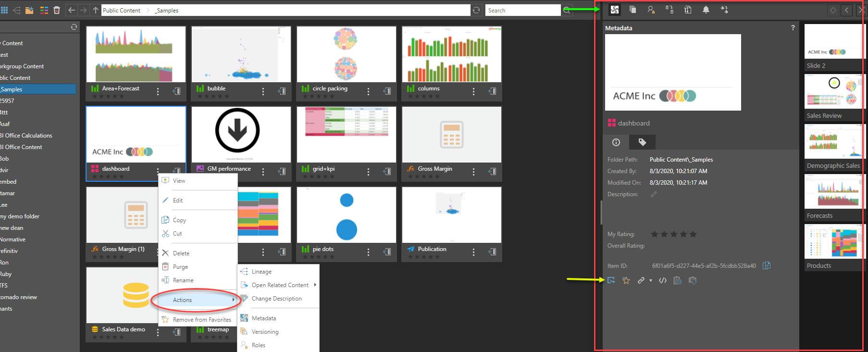Open the Metadata puzzle-piece panel icon
The image size is (868, 352).
[x=614, y=10]
